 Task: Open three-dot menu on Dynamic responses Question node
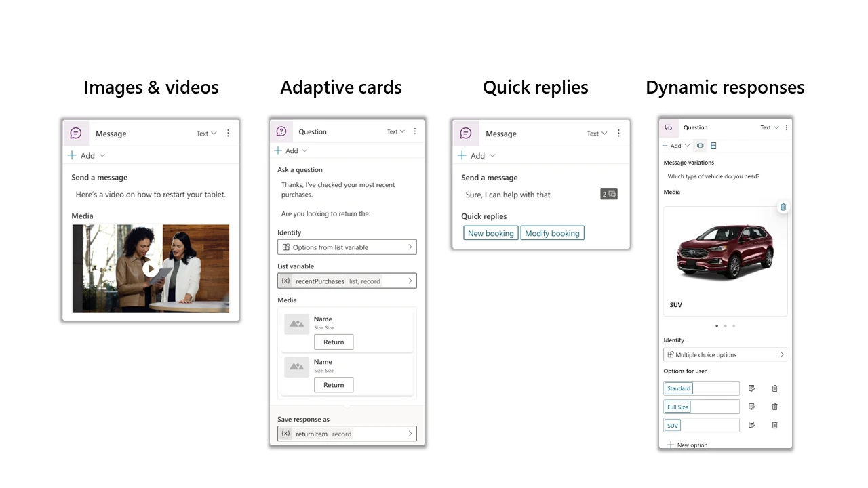click(786, 127)
